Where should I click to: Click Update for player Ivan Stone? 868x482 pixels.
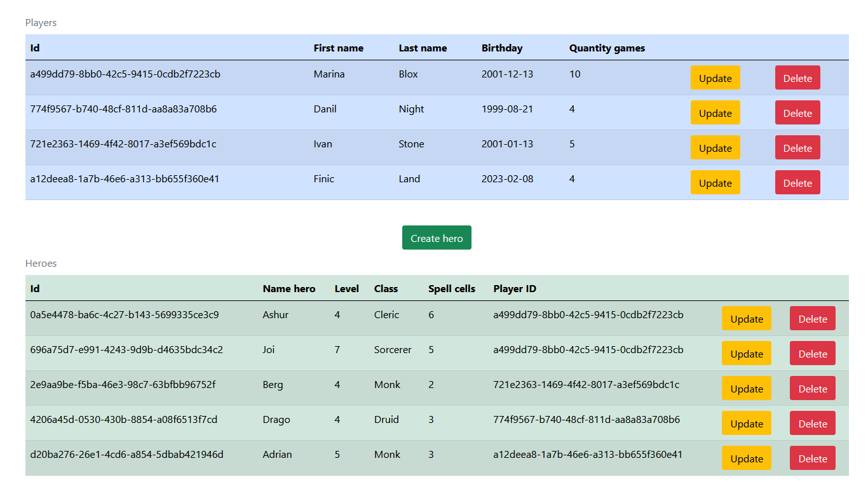click(715, 147)
